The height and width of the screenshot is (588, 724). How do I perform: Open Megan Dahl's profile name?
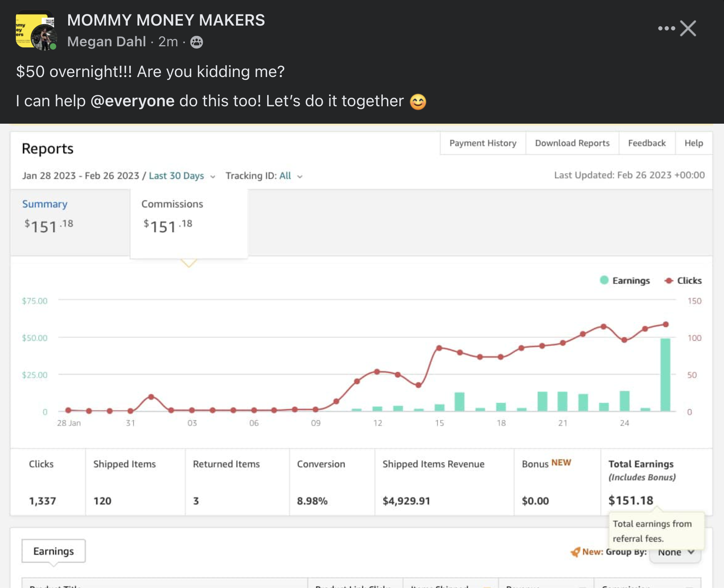[106, 41]
